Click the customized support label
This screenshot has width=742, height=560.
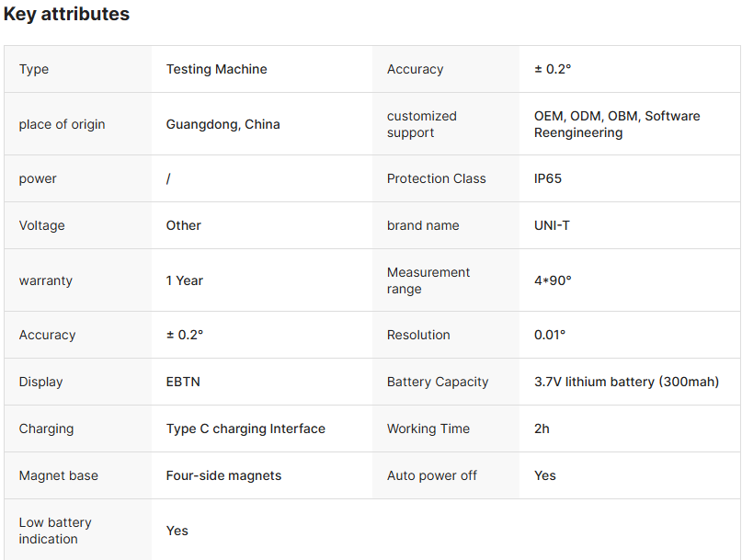point(421,124)
